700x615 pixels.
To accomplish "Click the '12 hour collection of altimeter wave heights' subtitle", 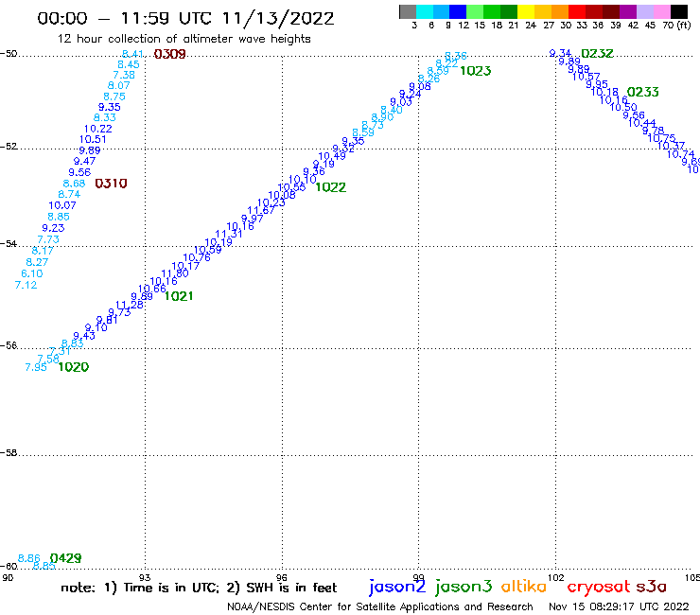I will tap(184, 39).
